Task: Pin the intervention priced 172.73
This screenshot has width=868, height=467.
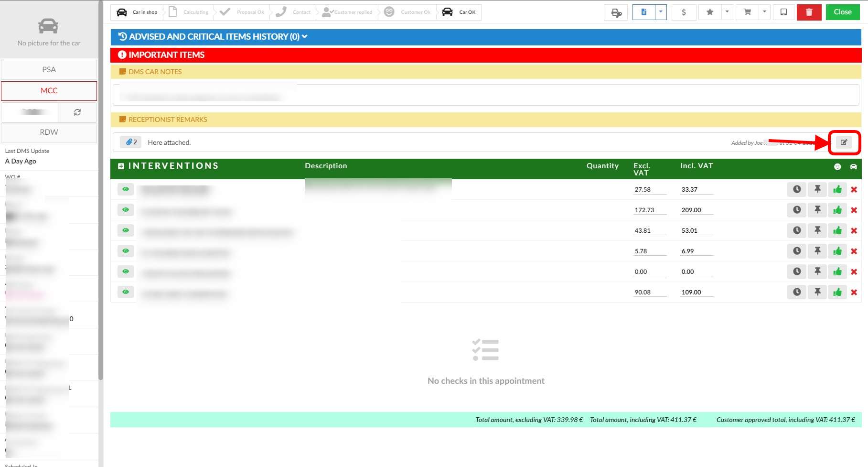Action: click(817, 210)
